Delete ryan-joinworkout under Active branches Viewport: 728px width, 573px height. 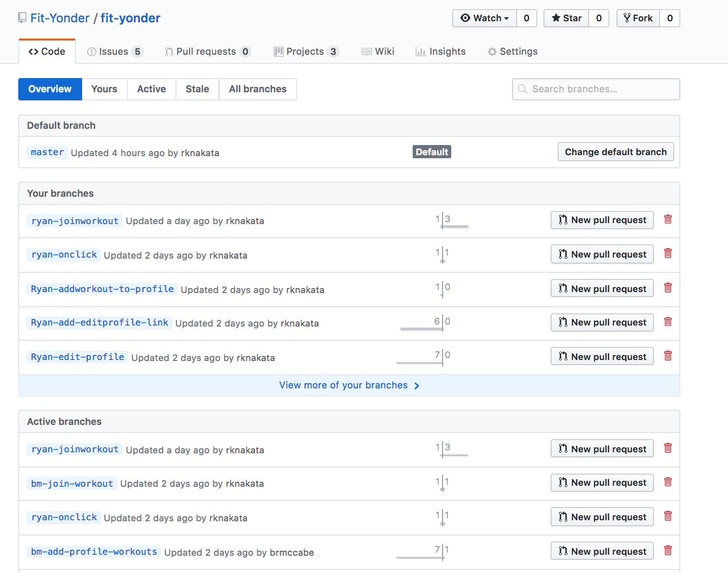[668, 448]
